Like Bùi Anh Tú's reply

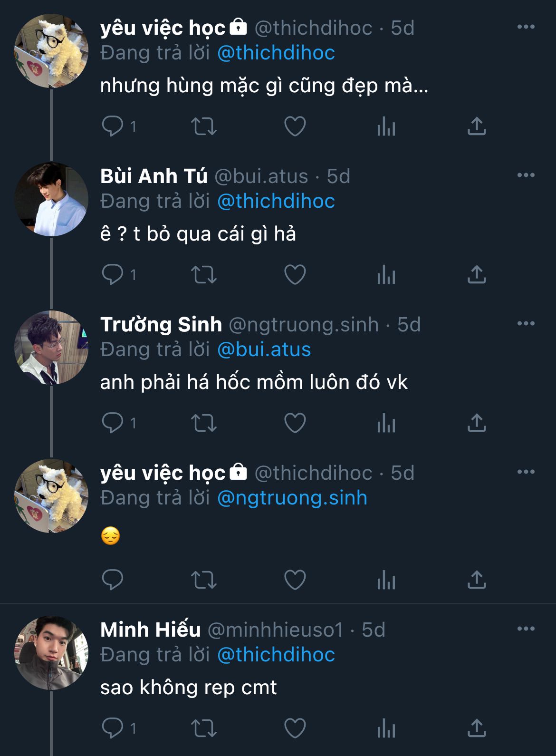[x=295, y=275]
